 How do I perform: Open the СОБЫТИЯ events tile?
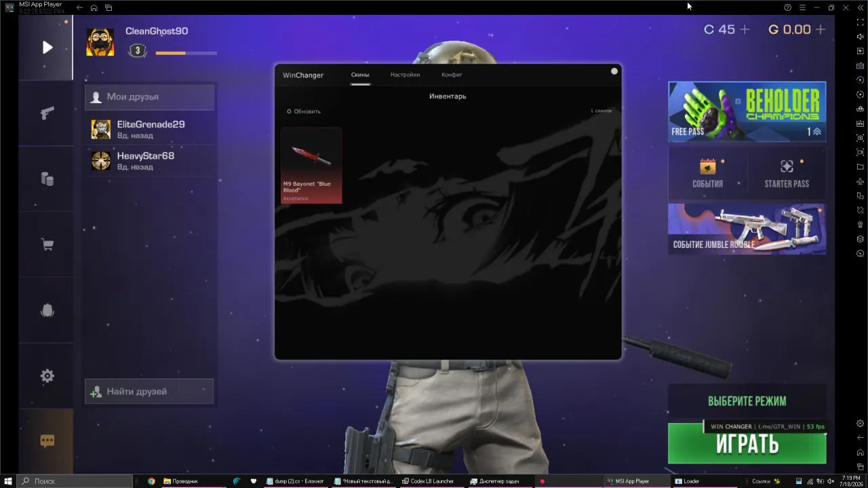pyautogui.click(x=707, y=174)
